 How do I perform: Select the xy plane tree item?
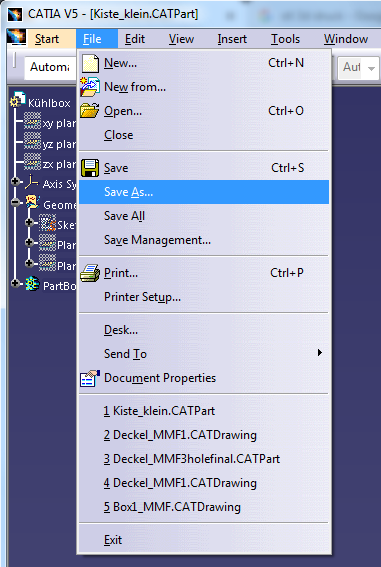tap(50, 123)
